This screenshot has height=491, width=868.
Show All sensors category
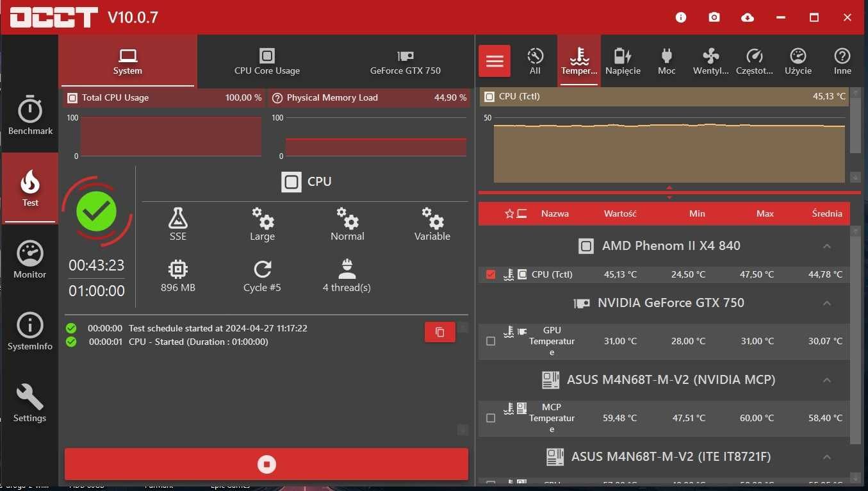pyautogui.click(x=535, y=62)
